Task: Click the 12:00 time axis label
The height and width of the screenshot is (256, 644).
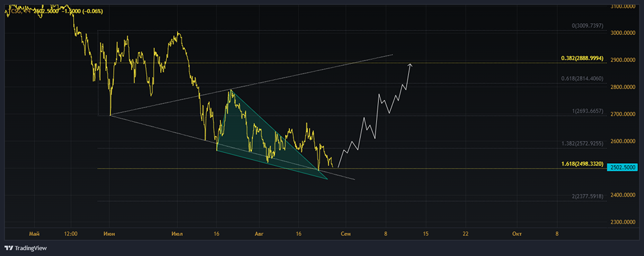Action: pos(71,234)
